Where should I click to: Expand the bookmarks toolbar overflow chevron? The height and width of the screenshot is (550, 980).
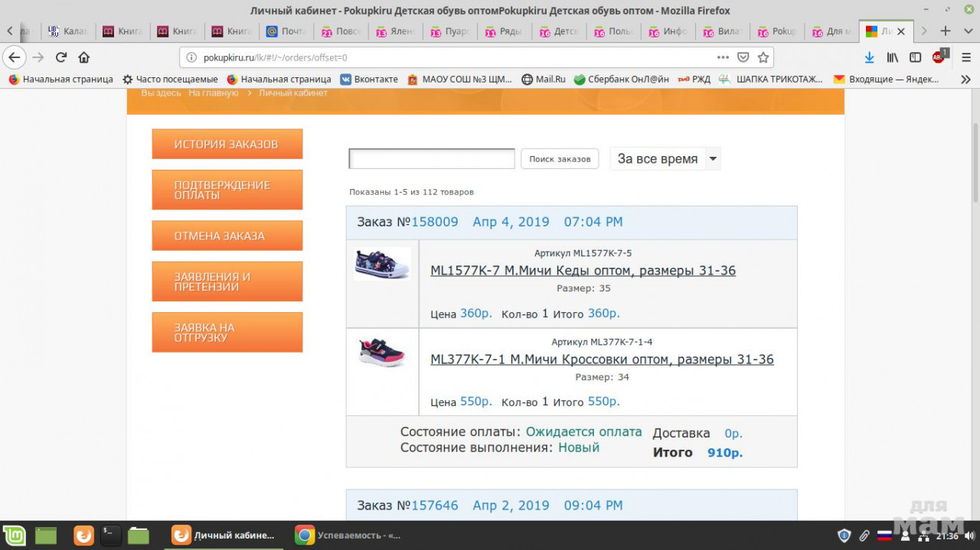(x=965, y=79)
